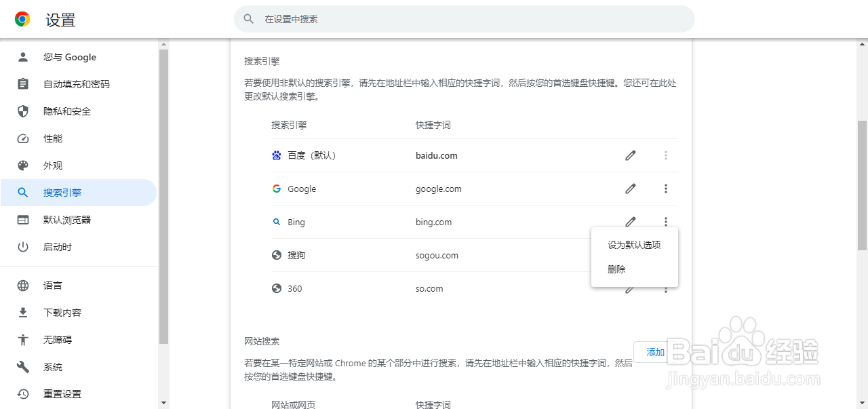868x409 pixels.
Task: Click so.com shortcut text
Action: coord(429,288)
